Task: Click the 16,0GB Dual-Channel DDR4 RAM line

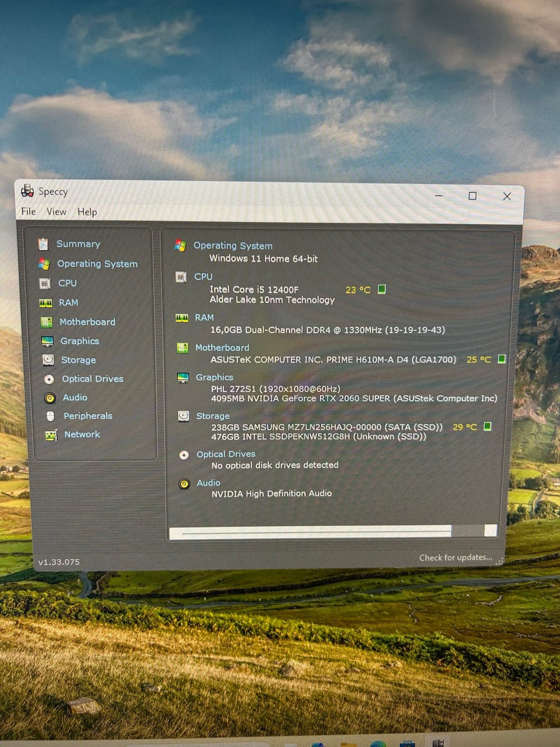Action: point(328,330)
